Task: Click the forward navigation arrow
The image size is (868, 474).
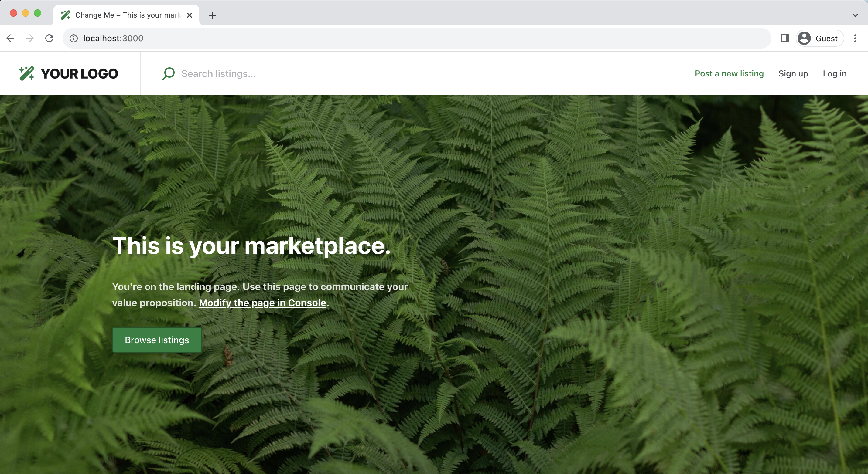Action: pyautogui.click(x=30, y=38)
